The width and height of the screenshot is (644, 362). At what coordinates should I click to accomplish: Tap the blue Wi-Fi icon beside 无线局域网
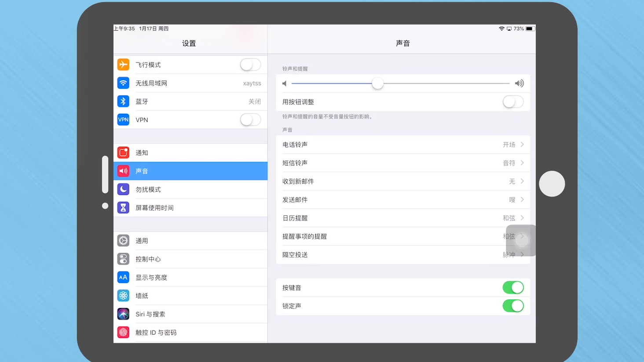(123, 83)
